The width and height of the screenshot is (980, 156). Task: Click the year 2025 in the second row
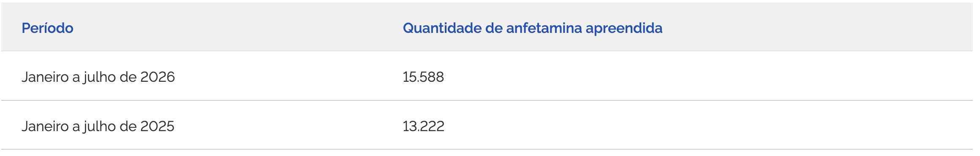point(157,126)
